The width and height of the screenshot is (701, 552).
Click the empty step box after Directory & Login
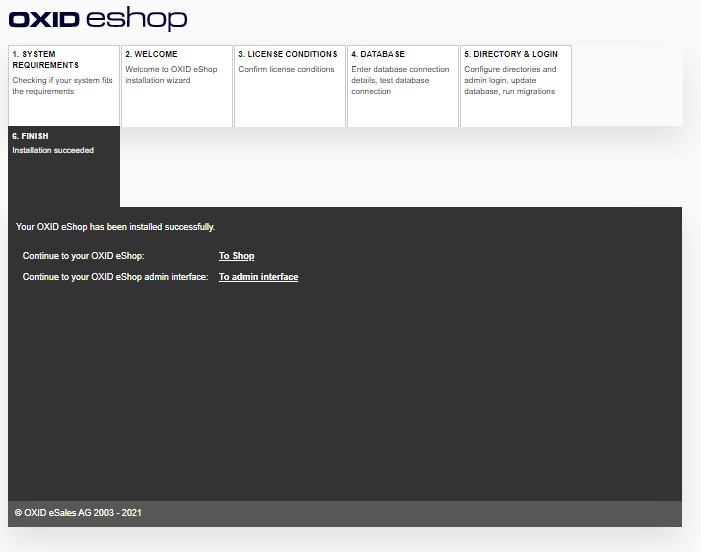pyautogui.click(x=626, y=86)
